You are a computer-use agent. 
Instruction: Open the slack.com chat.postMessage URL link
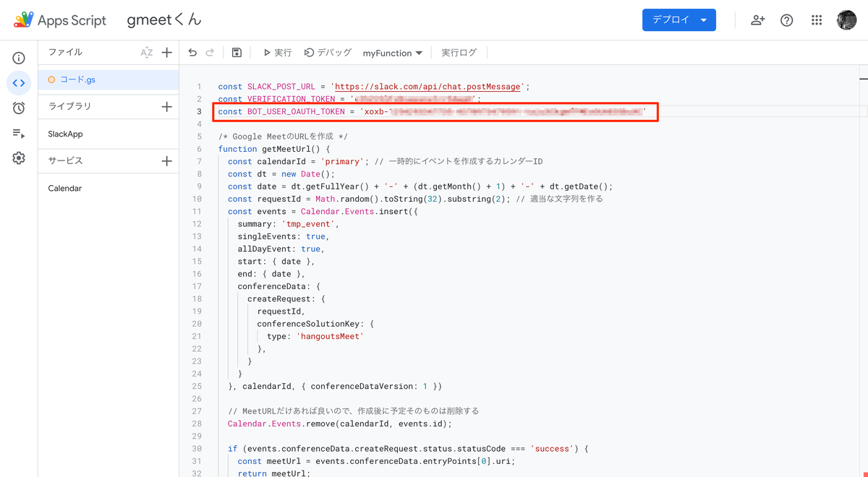tap(427, 87)
